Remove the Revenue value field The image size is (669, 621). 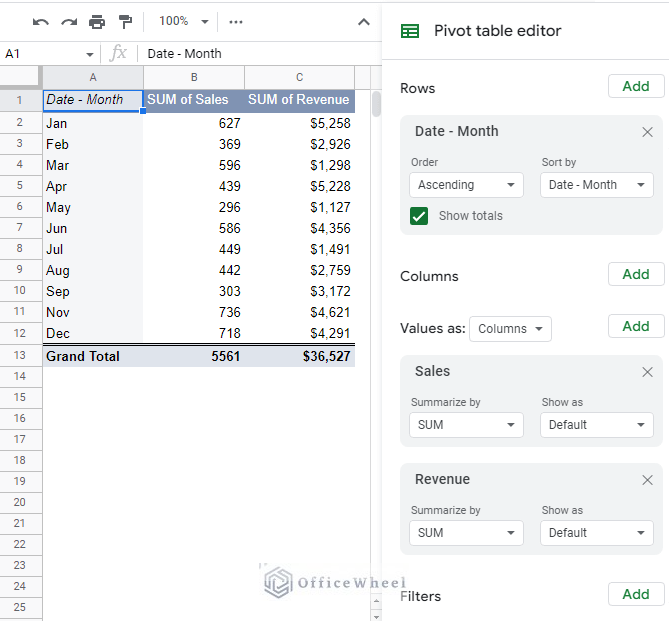click(647, 480)
